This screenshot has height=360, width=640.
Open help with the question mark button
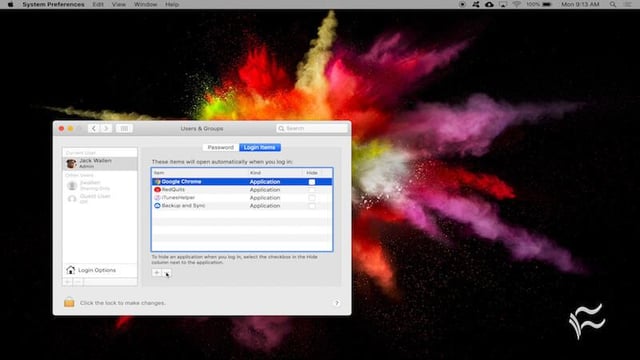[337, 303]
